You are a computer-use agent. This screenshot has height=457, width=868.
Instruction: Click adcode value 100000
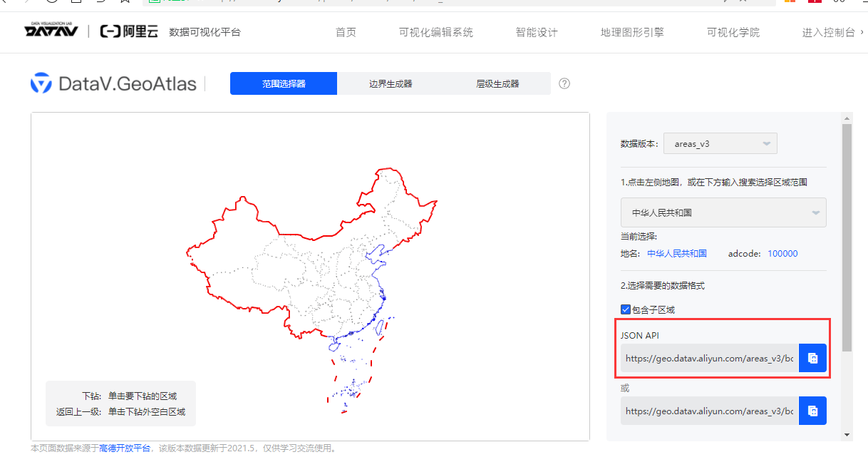pyautogui.click(x=782, y=253)
